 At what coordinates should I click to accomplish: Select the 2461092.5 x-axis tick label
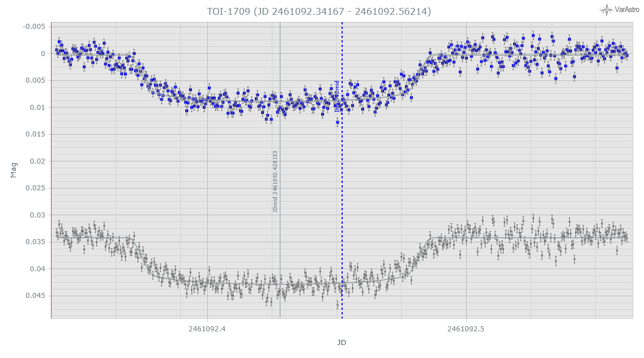coord(466,329)
